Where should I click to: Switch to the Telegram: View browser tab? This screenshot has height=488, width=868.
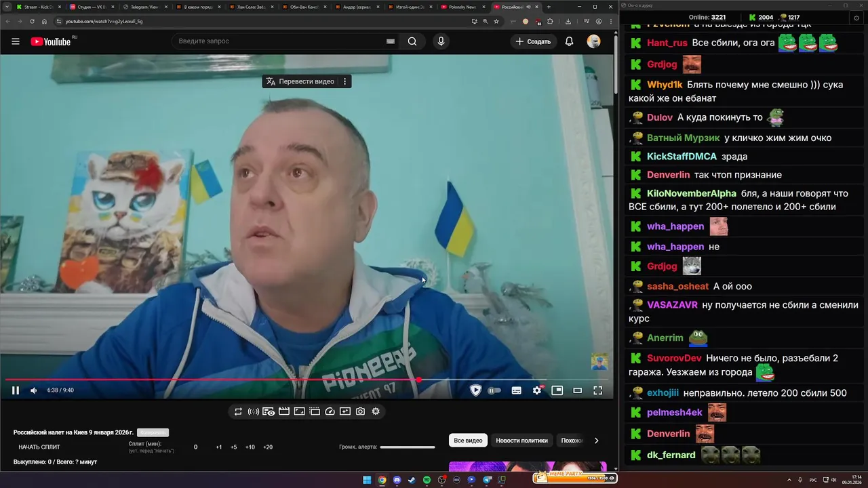pos(144,7)
